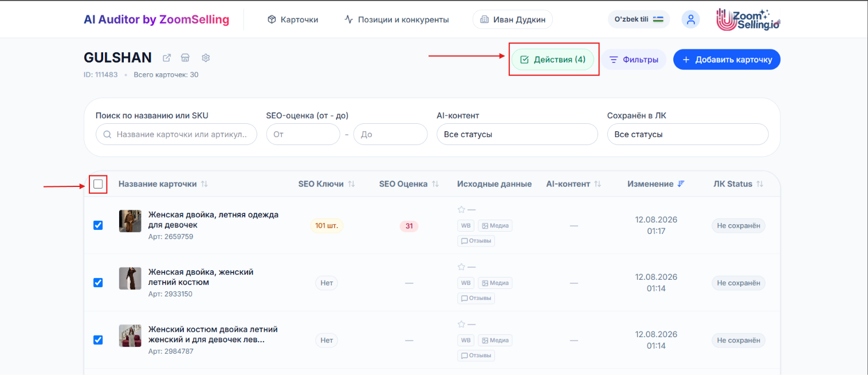Open card Женский костюм двойка летний женский
This screenshot has width=868, height=375.
[213, 334]
